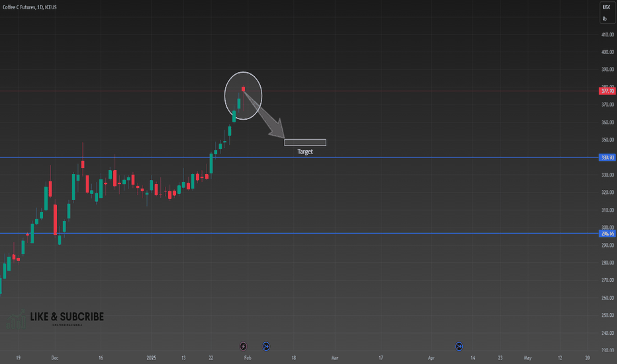617x364 pixels.
Task: Open the USX currency selector
Action: pos(606,7)
